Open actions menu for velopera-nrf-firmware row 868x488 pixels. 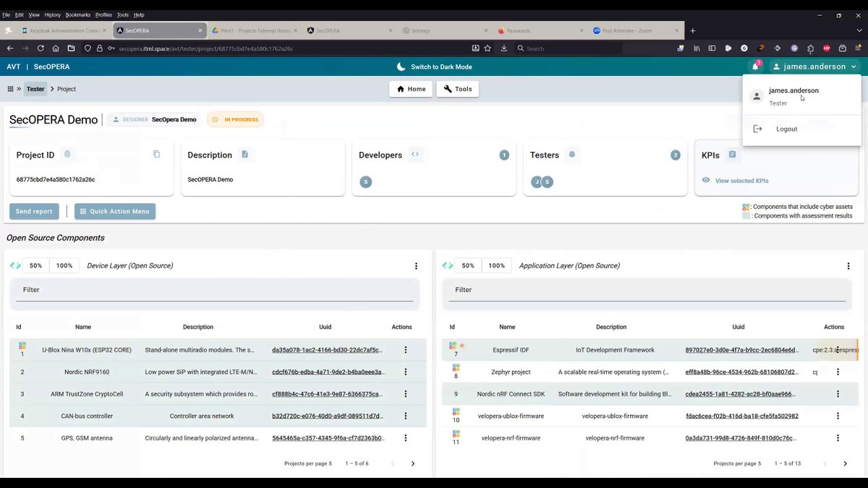click(838, 437)
